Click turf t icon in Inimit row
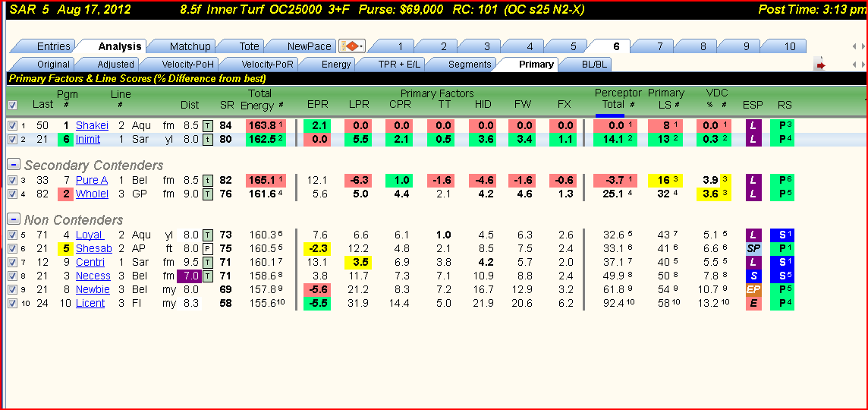The image size is (868, 410). [x=208, y=139]
